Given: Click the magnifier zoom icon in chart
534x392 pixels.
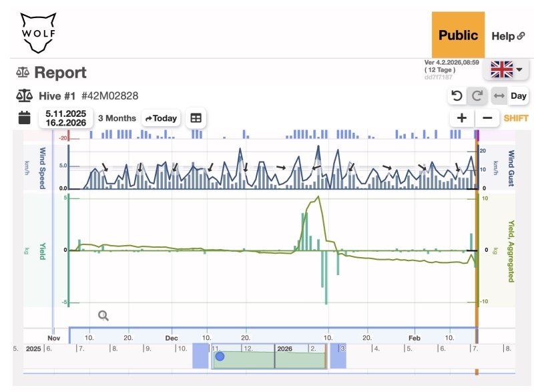Looking at the screenshot, I should coord(103,316).
